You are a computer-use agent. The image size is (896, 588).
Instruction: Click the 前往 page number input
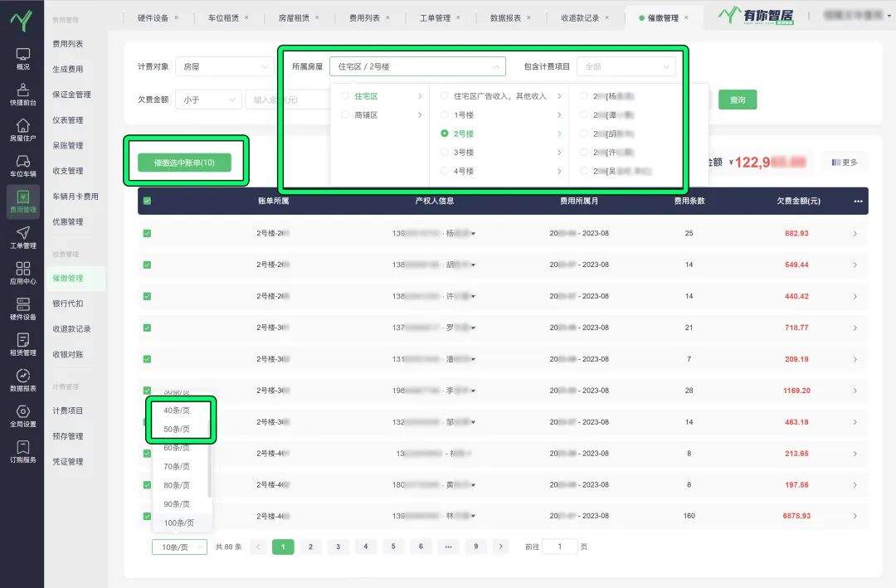point(560,547)
